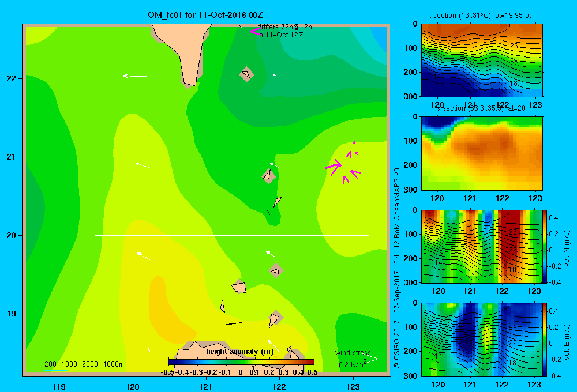
Task: Open the salinity section plot
Action: [x=482, y=153]
